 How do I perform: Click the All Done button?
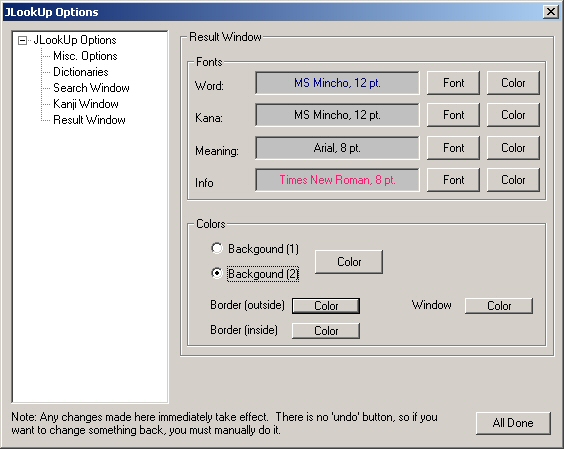point(513,423)
